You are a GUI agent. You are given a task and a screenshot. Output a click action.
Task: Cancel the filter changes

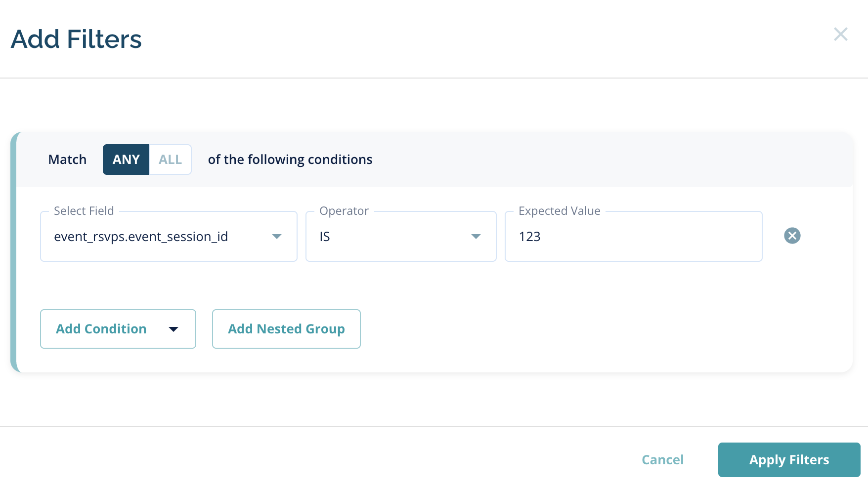(x=662, y=460)
